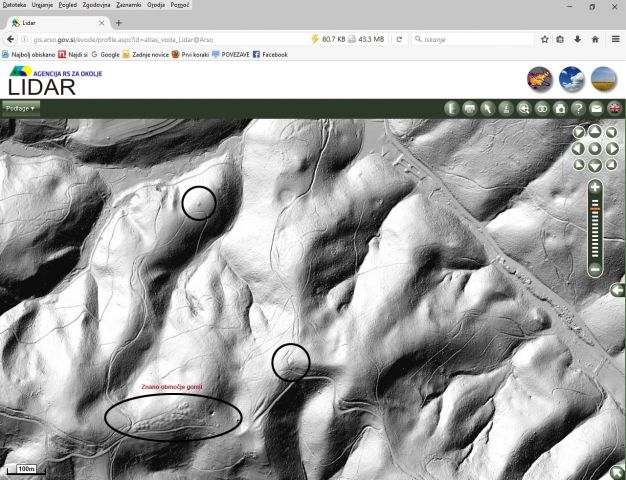Image resolution: width=626 pixels, height=480 pixels.
Task: Open Google bookmark
Action: 105,55
